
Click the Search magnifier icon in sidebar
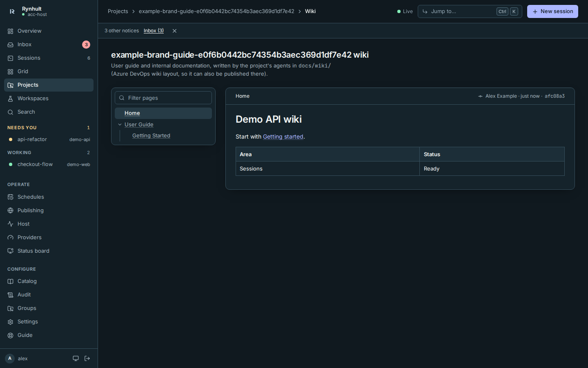click(11, 112)
